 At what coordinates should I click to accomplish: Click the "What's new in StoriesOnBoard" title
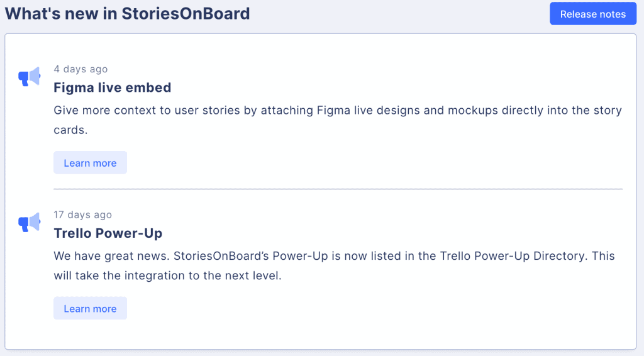coord(127,14)
